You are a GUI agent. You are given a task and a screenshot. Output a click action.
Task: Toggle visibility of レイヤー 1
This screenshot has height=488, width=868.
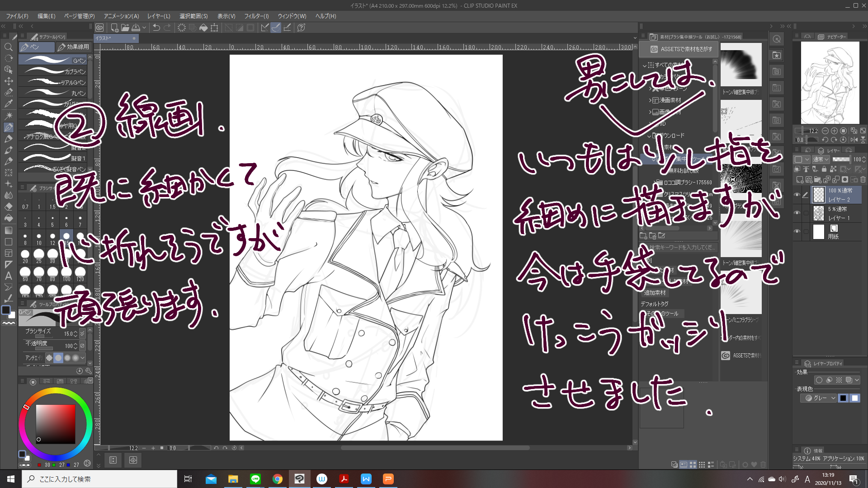click(797, 213)
